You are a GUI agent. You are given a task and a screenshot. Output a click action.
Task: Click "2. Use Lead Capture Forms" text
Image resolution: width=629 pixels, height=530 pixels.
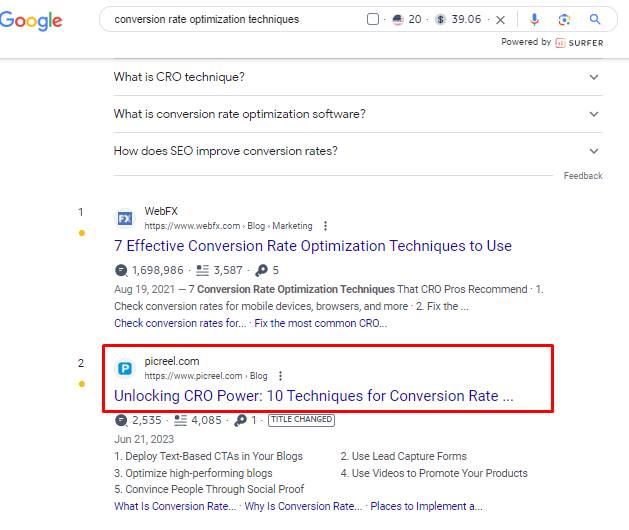tap(404, 457)
